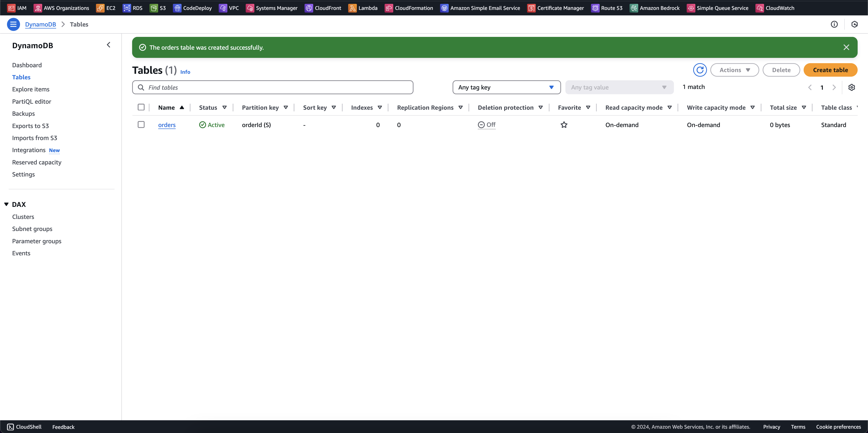Screen dimensions: 868x433
Task: Open Imports from S3 in sidebar
Action: click(x=35, y=138)
